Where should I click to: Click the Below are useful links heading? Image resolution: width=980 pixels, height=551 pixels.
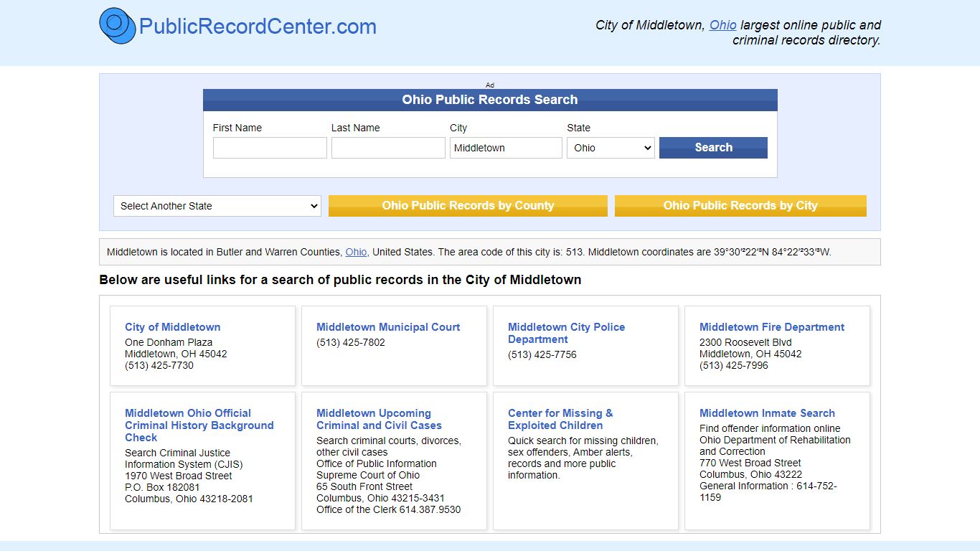click(x=340, y=280)
